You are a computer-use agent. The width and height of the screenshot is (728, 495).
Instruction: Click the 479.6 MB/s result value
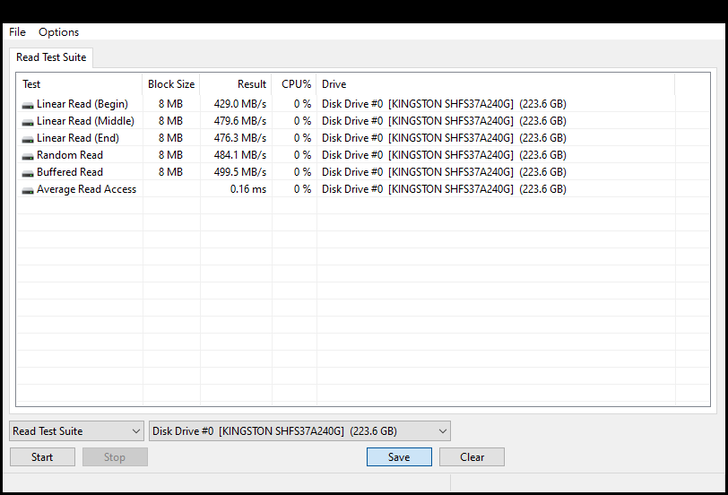[x=240, y=121]
